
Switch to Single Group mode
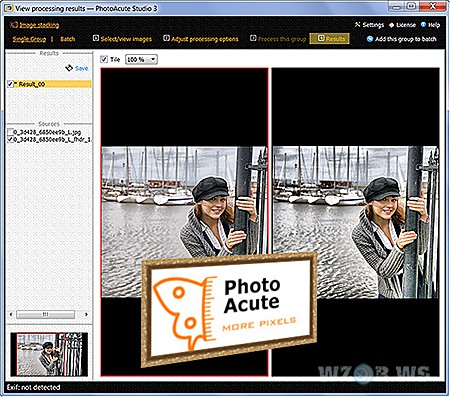pos(29,39)
